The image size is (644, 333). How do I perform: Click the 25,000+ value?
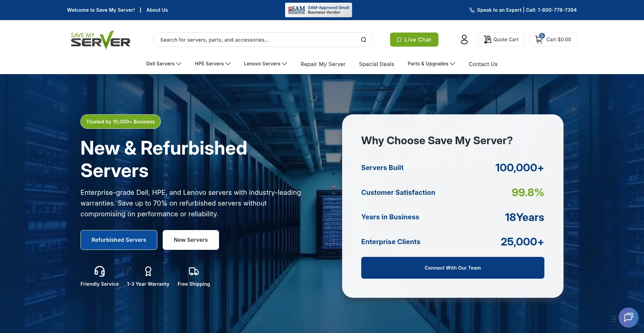(522, 242)
